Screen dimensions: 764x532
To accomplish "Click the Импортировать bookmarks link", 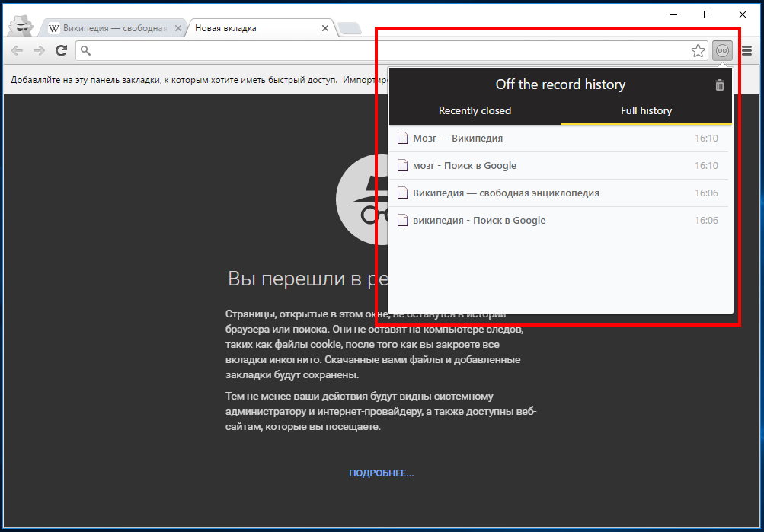I will tap(365, 80).
